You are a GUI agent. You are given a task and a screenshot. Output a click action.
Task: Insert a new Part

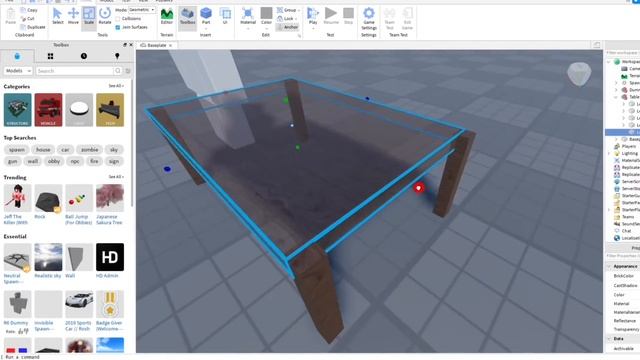click(206, 14)
